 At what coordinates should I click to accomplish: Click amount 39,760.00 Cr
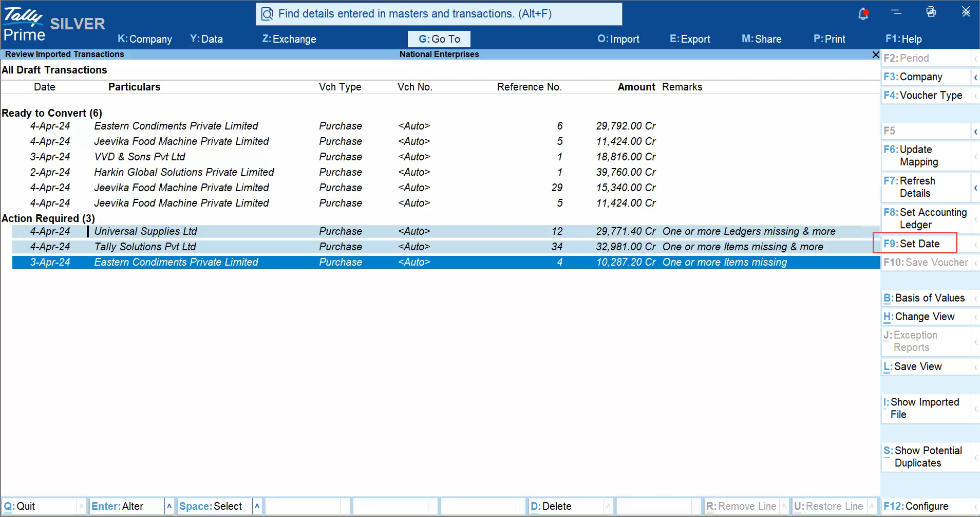pos(626,172)
